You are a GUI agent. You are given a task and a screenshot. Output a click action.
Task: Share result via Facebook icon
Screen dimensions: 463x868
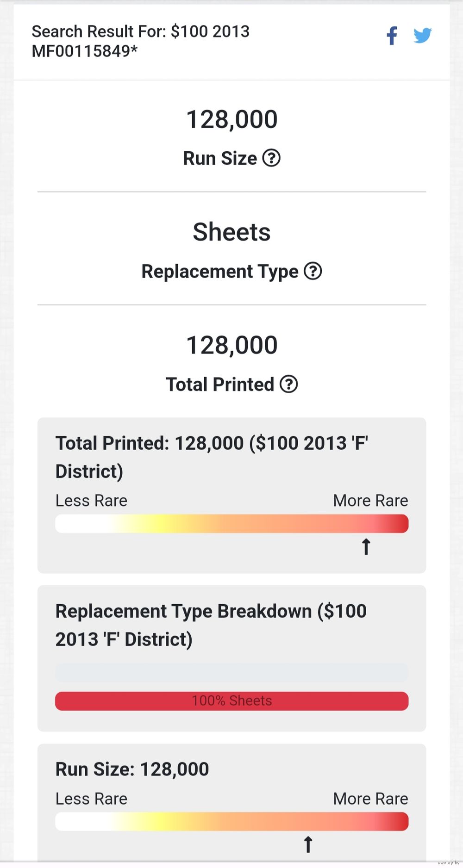[x=392, y=36]
